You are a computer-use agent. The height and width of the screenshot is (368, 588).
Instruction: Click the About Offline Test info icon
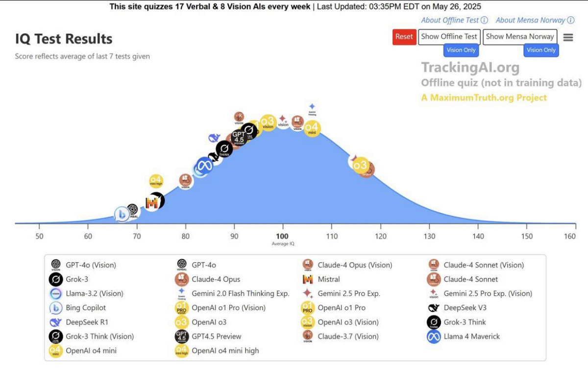(484, 20)
